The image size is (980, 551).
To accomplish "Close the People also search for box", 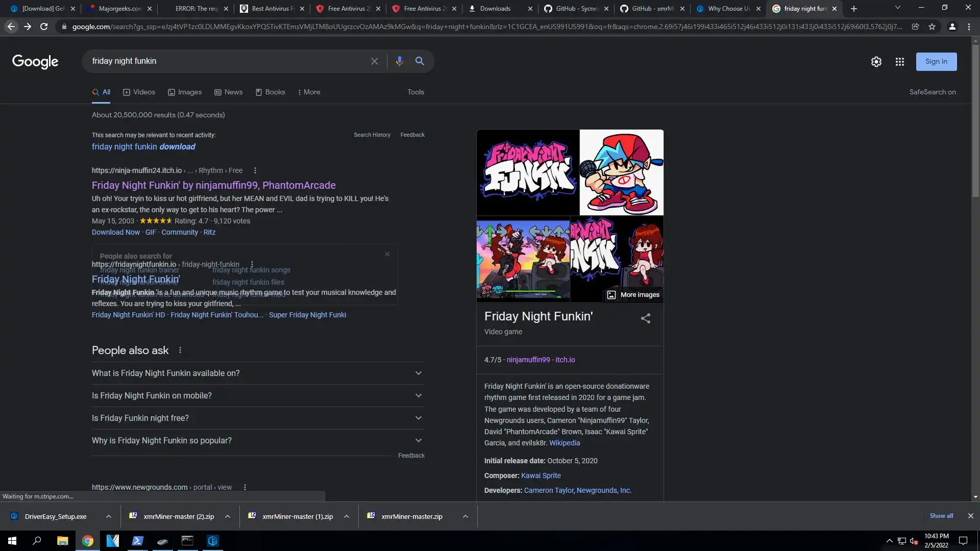I will coord(387,254).
